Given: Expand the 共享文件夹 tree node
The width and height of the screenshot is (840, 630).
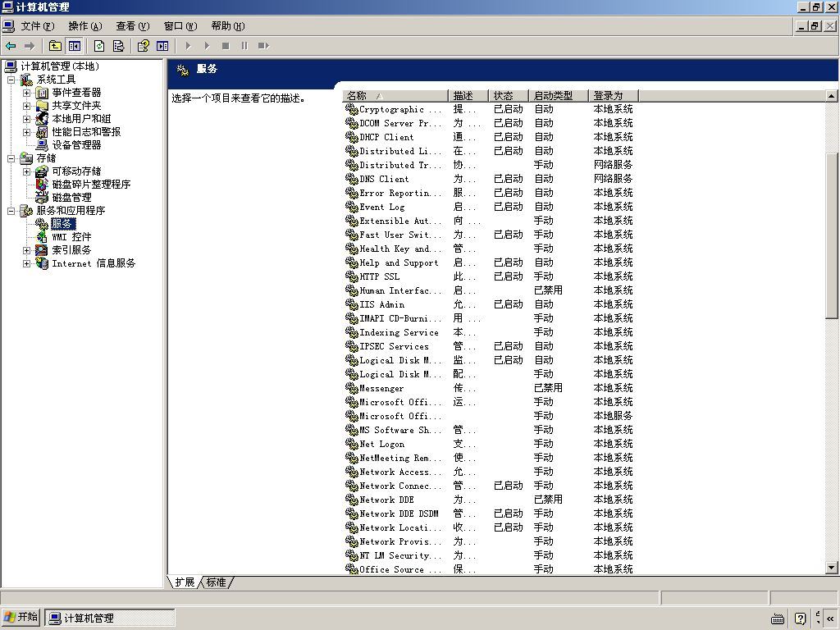Looking at the screenshot, I should 26,106.
